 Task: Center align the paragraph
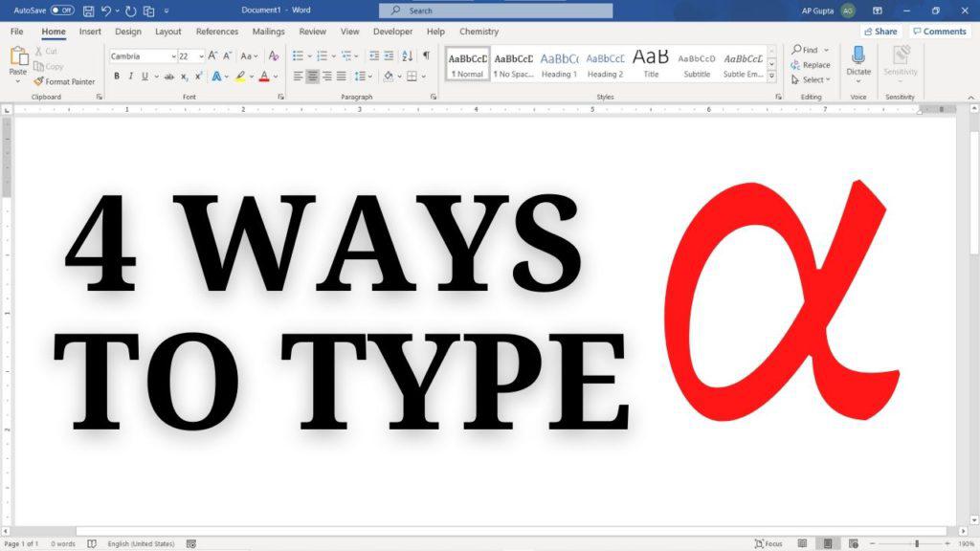(x=313, y=76)
